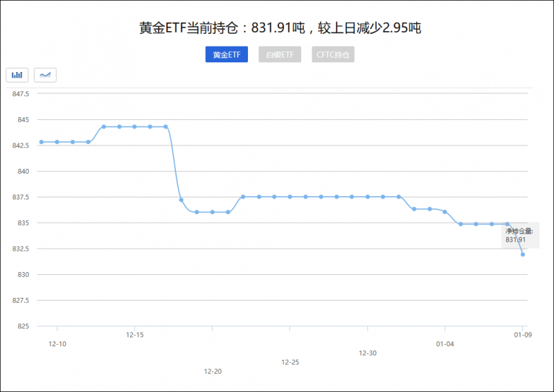Switch to bar chart view icon

pos(17,75)
